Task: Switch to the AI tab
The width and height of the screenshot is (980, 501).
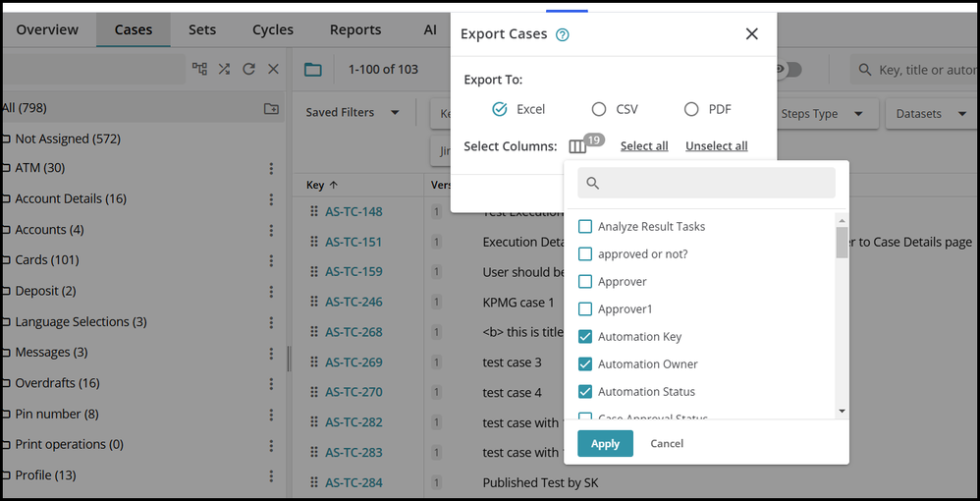Action: pyautogui.click(x=430, y=30)
